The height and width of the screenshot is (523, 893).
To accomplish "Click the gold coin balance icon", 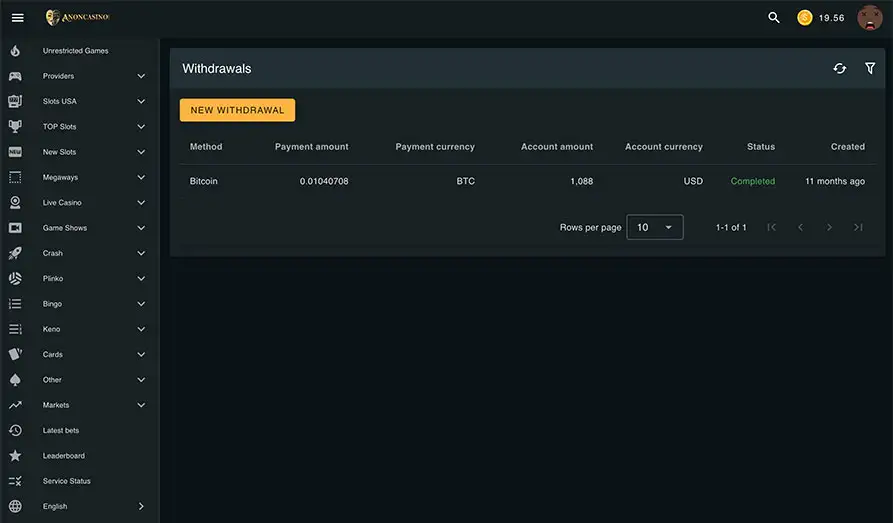I will (804, 18).
